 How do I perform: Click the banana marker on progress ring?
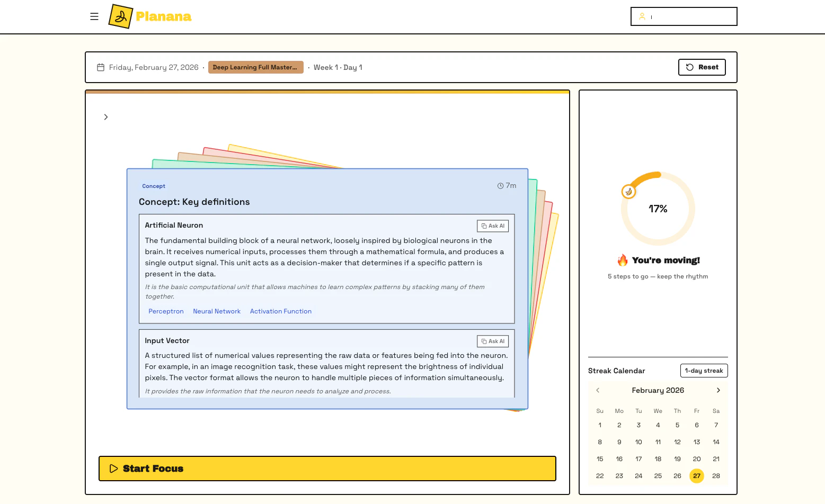coord(628,192)
